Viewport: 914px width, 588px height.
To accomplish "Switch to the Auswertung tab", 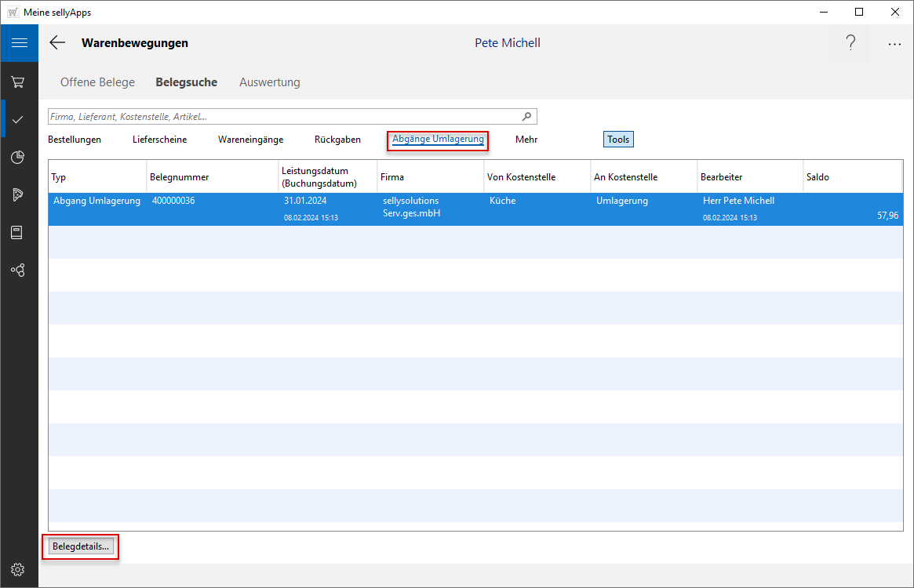I will tap(269, 82).
